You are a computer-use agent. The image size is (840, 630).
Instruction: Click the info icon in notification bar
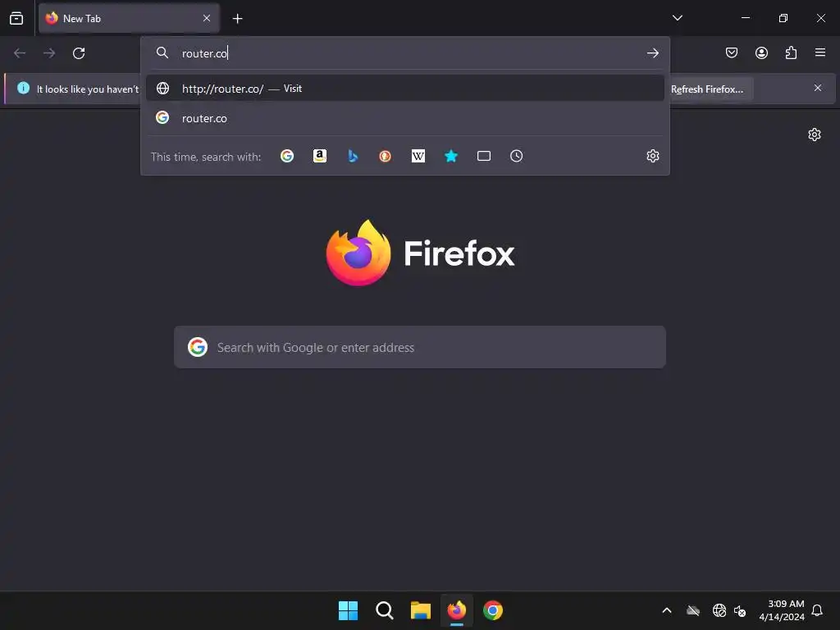coord(23,88)
